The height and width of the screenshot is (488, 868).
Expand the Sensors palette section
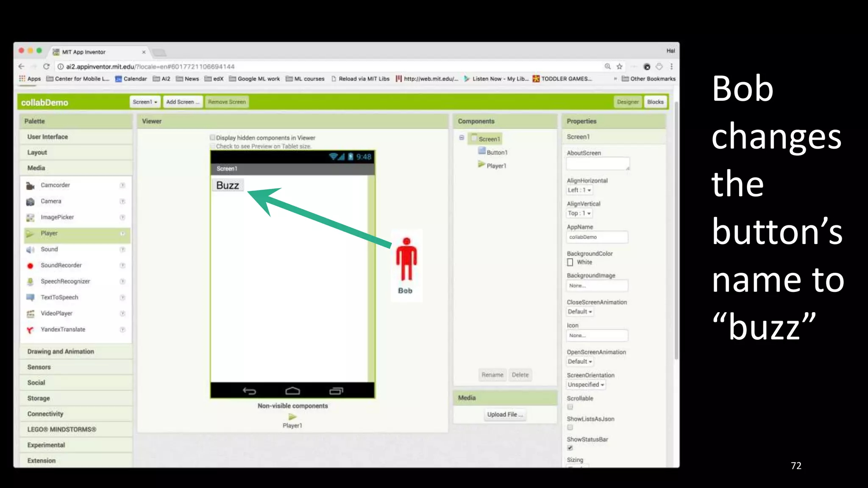(x=39, y=367)
